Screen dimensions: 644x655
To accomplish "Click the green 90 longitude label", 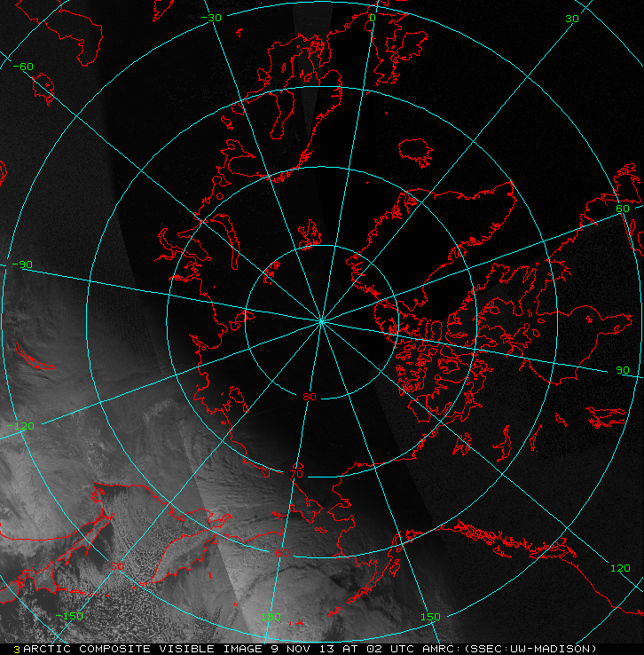I will pyautogui.click(x=623, y=370).
